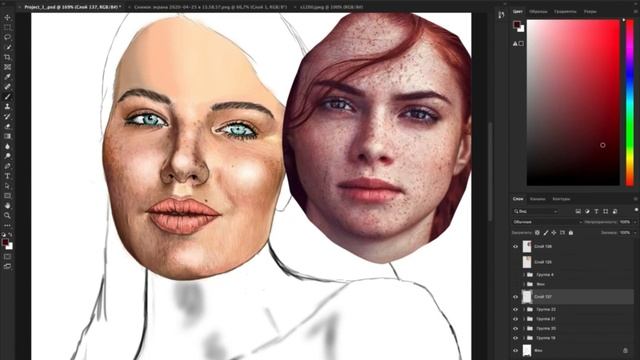Select the Brush tool
Viewport: 640px width, 360px height.
pos(7,97)
